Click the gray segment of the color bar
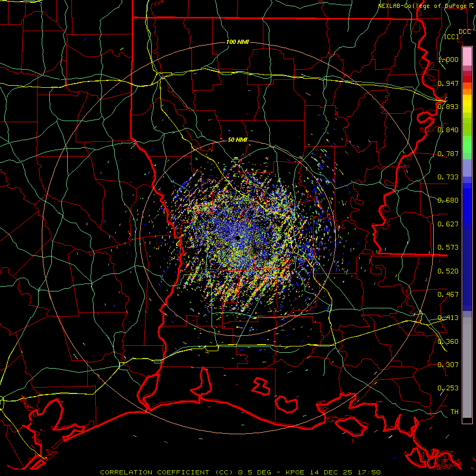The width and height of the screenshot is (476, 476). tap(467, 368)
